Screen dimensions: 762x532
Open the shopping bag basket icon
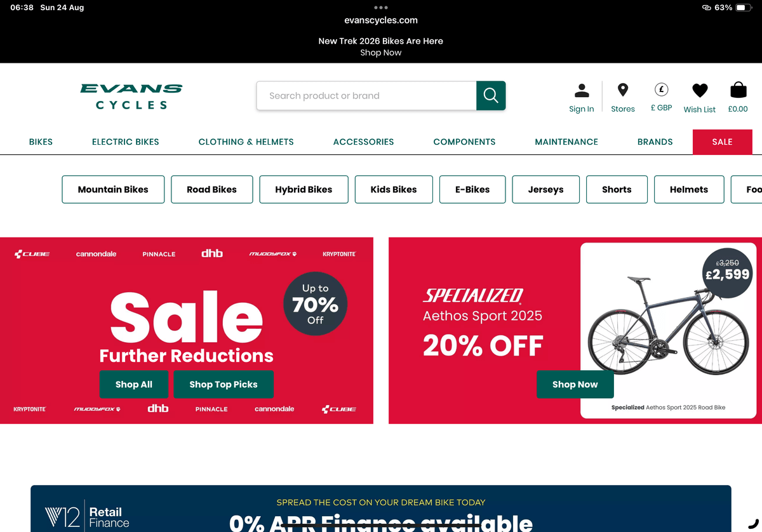pos(738,90)
